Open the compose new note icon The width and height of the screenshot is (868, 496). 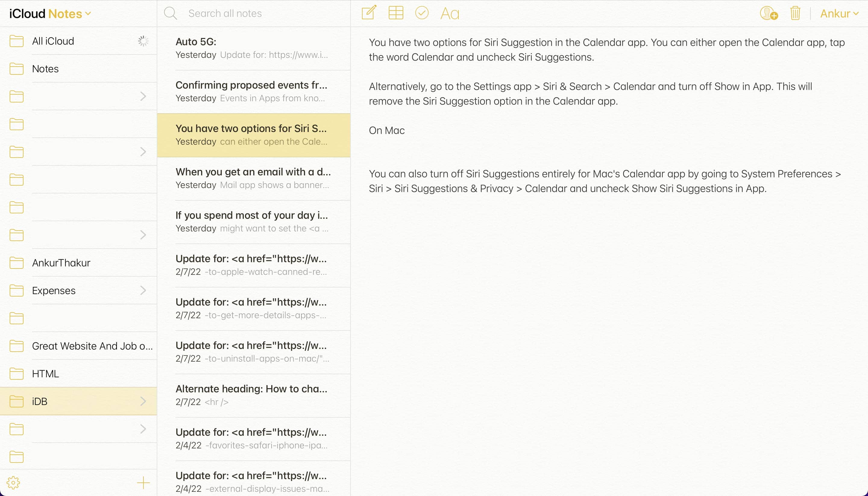368,13
